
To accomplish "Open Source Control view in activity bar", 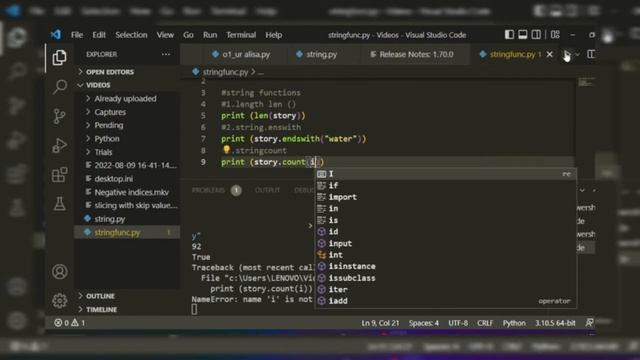I will 60,116.
